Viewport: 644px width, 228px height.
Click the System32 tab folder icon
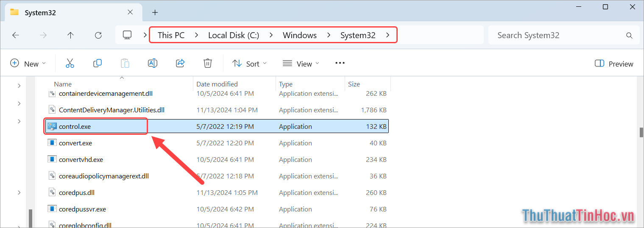coord(15,12)
